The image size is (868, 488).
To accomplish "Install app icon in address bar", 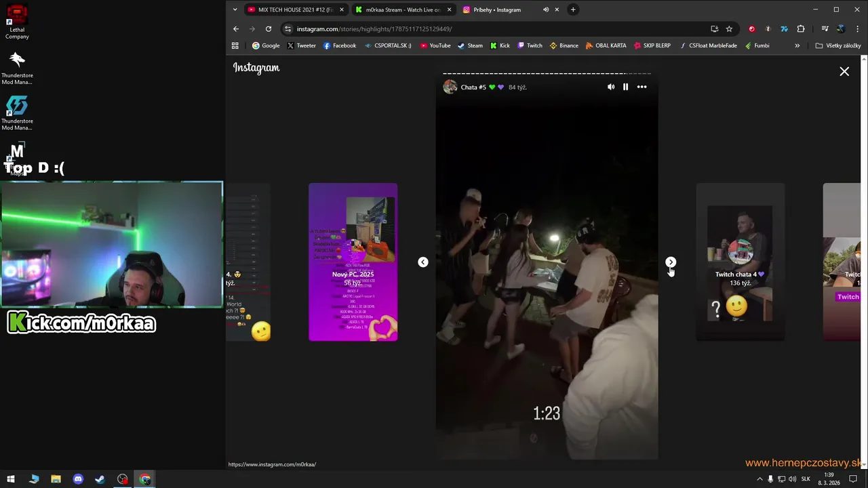I will [x=714, y=28].
